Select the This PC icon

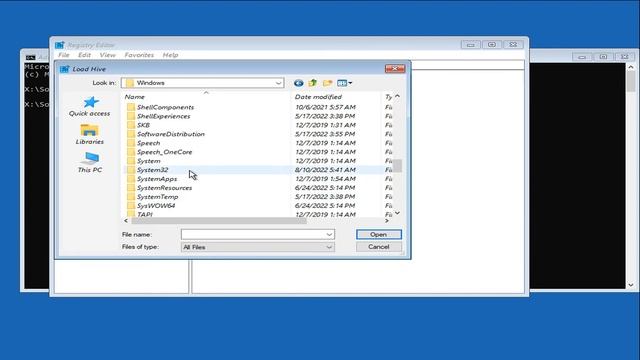coord(90,158)
